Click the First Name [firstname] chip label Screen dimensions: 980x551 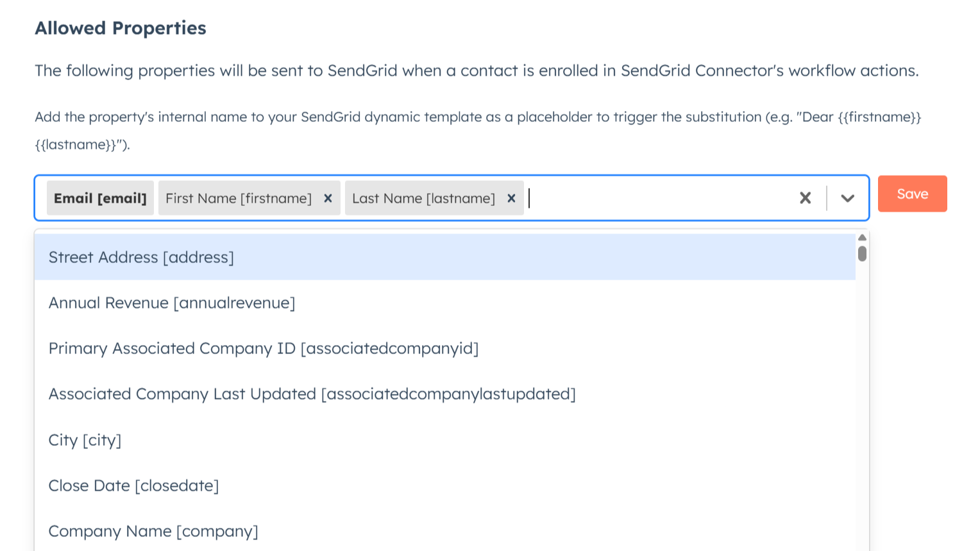pyautogui.click(x=239, y=198)
